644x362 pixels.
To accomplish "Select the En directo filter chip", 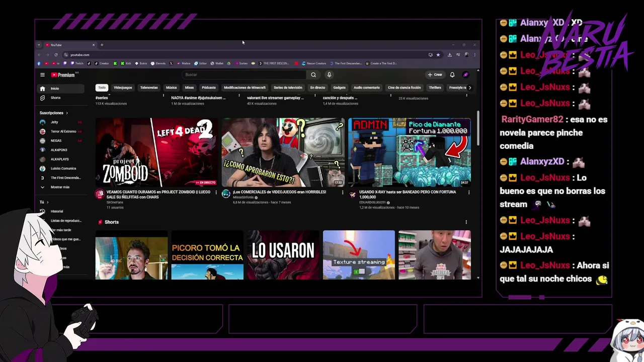I will pos(317,87).
